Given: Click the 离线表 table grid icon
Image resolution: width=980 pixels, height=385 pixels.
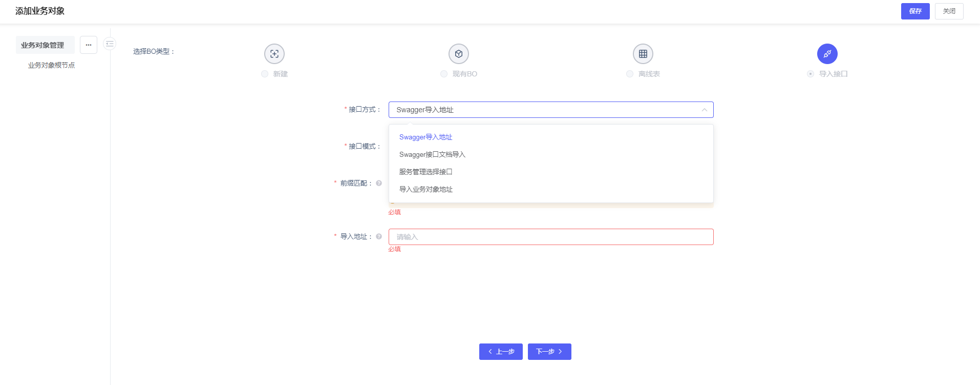Looking at the screenshot, I should click(643, 54).
